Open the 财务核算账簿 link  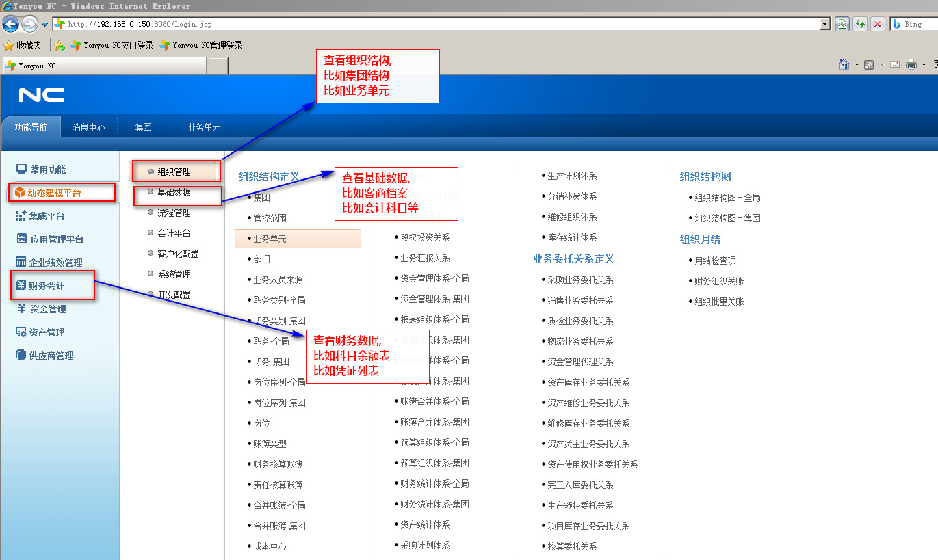(x=278, y=464)
